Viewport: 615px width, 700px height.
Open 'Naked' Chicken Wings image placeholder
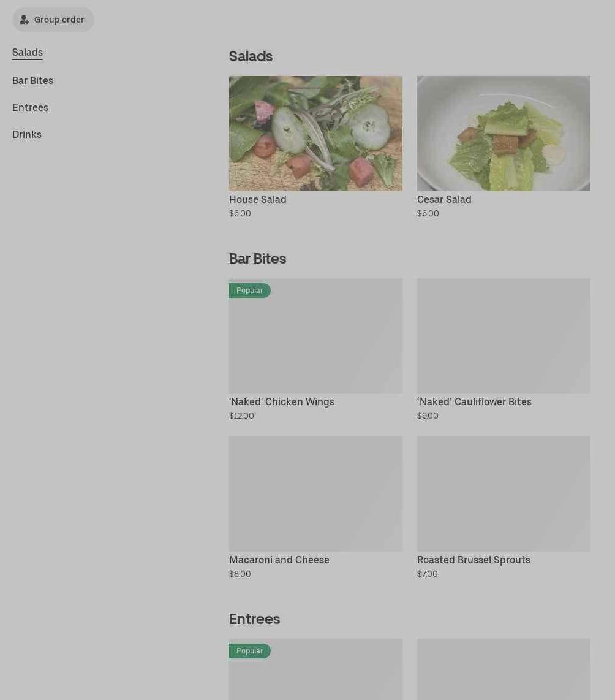tap(315, 336)
